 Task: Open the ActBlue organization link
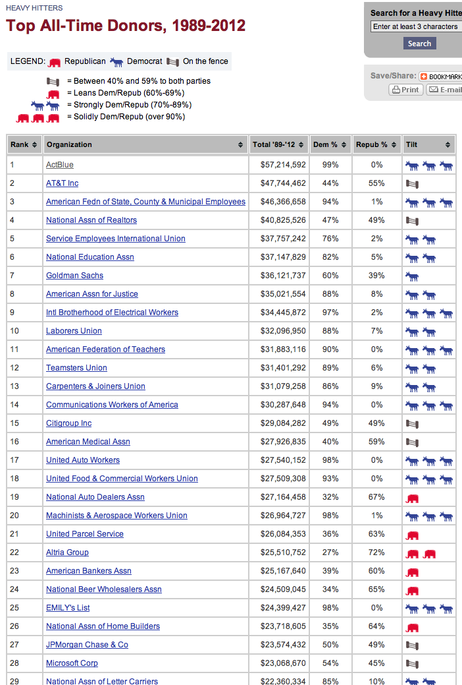click(x=60, y=165)
